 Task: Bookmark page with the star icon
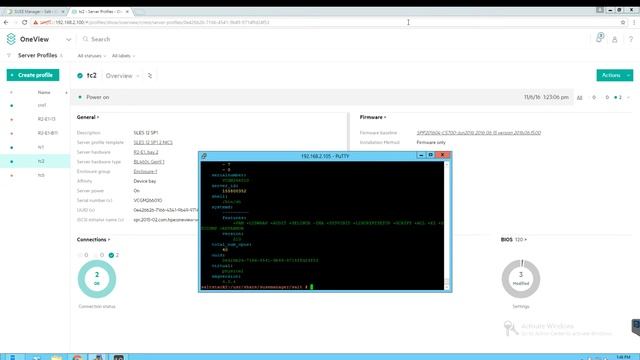pos(623,22)
